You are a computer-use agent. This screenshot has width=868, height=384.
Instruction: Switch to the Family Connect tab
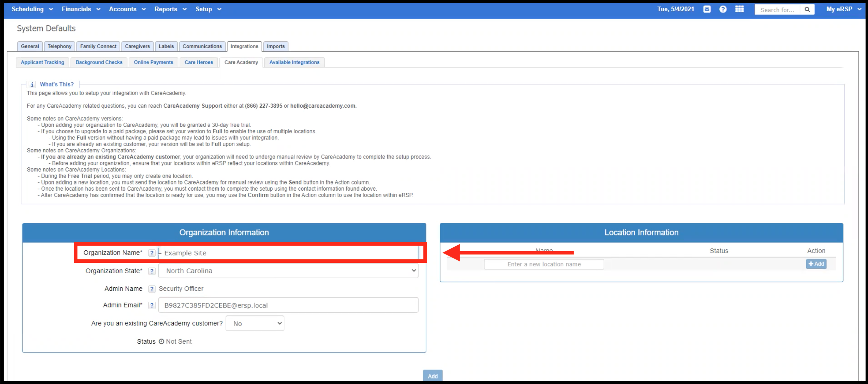click(x=98, y=46)
